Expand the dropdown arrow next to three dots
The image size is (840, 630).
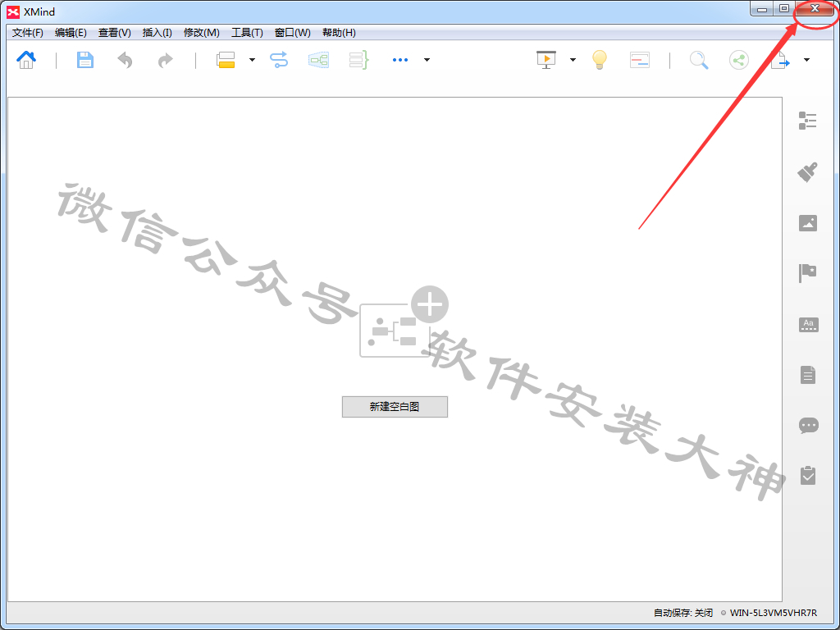point(427,60)
